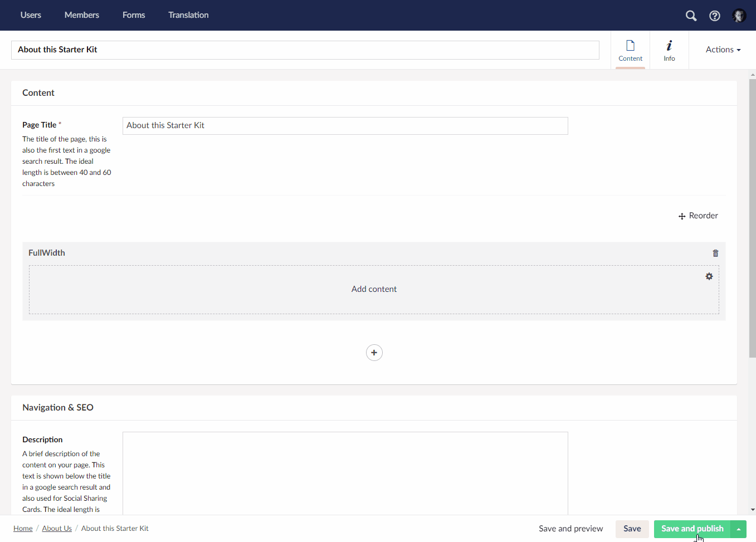The width and height of the screenshot is (756, 542).
Task: Open the help panel
Action: (x=715, y=16)
